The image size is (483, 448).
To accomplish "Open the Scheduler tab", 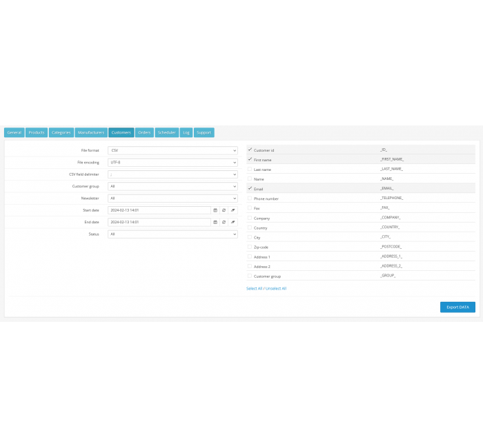I will 167,132.
